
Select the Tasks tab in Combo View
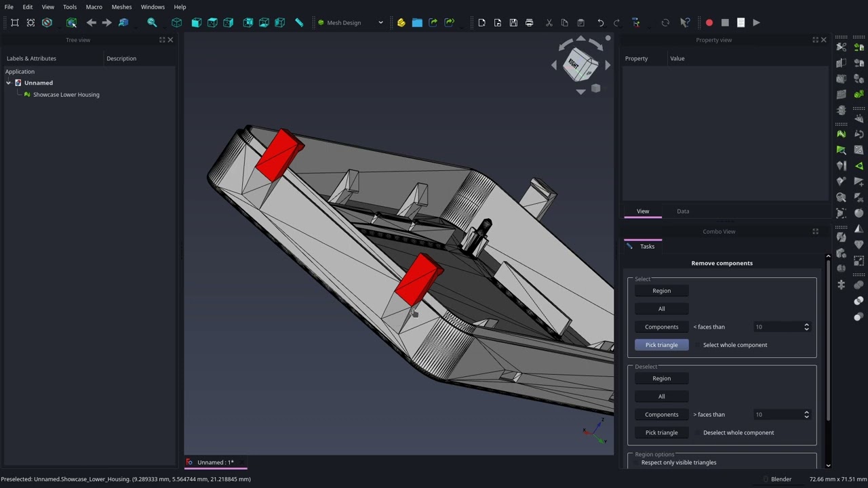(x=643, y=246)
